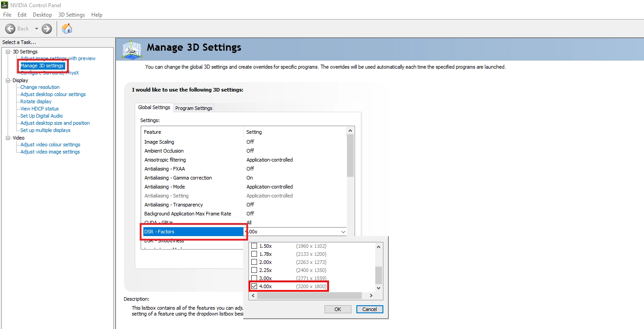Open the File menu

pyautogui.click(x=7, y=15)
